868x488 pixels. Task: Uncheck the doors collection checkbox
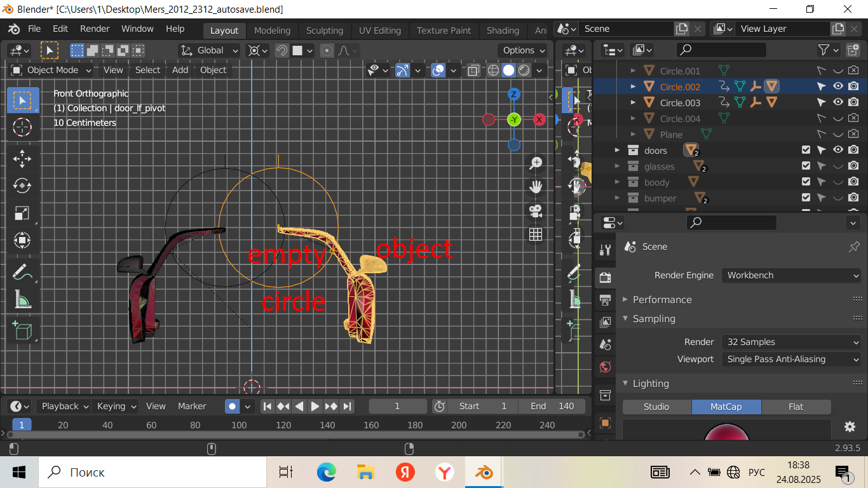point(806,150)
